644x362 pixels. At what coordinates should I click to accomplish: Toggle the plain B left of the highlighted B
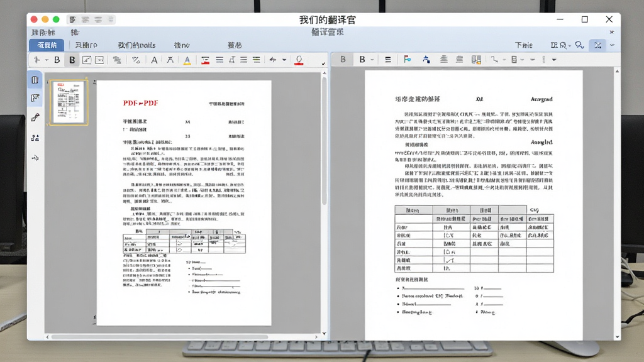pos(57,60)
